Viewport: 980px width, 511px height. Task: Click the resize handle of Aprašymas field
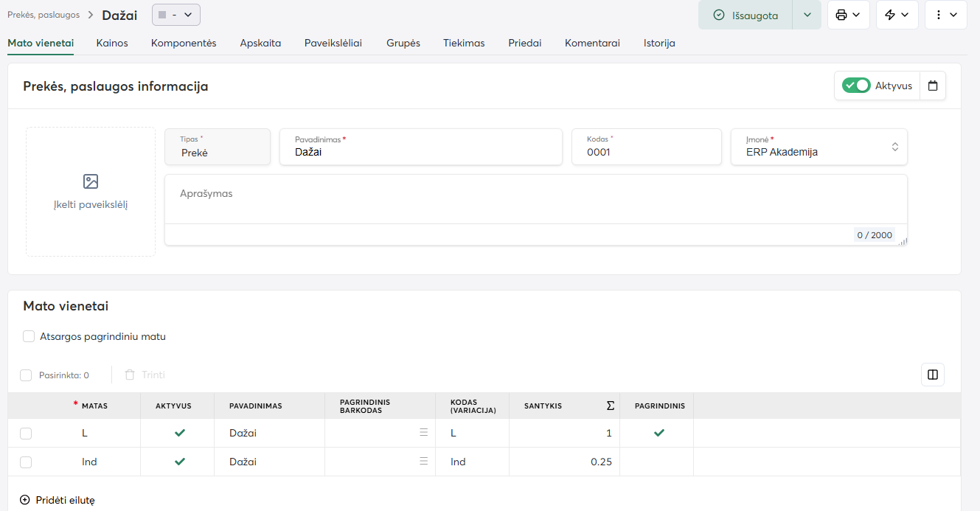tap(903, 240)
